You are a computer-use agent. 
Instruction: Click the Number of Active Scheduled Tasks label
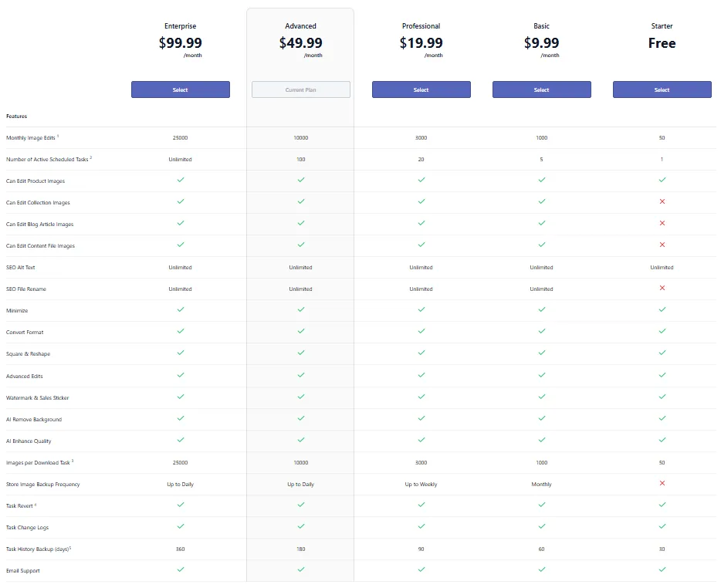49,159
